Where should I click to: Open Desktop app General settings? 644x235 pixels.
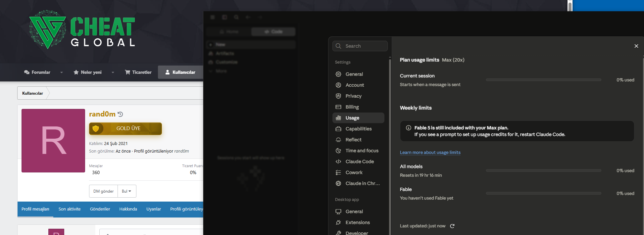[358, 211]
